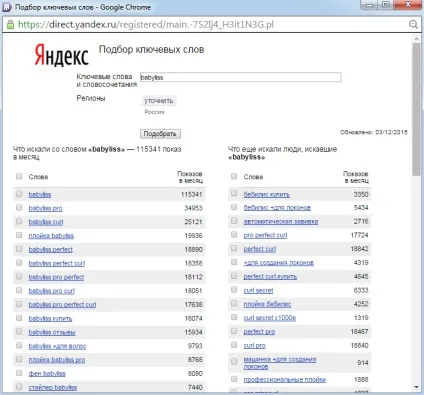Click the search magnifier icon in address bar
The width and height of the screenshot is (424, 395).
413,24
